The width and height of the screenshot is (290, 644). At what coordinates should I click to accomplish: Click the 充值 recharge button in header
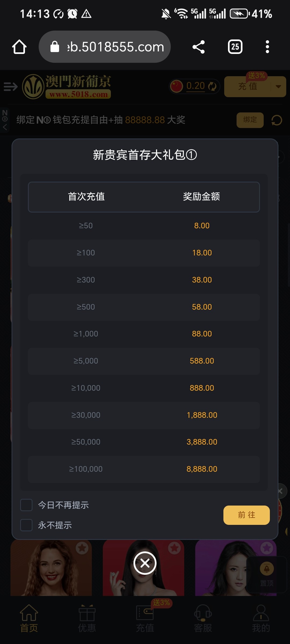click(x=248, y=86)
